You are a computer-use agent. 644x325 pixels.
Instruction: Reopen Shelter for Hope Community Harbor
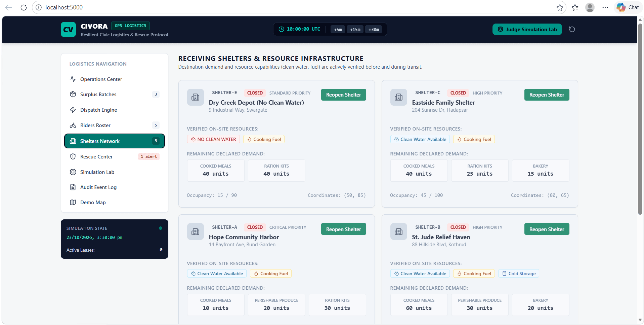click(343, 229)
